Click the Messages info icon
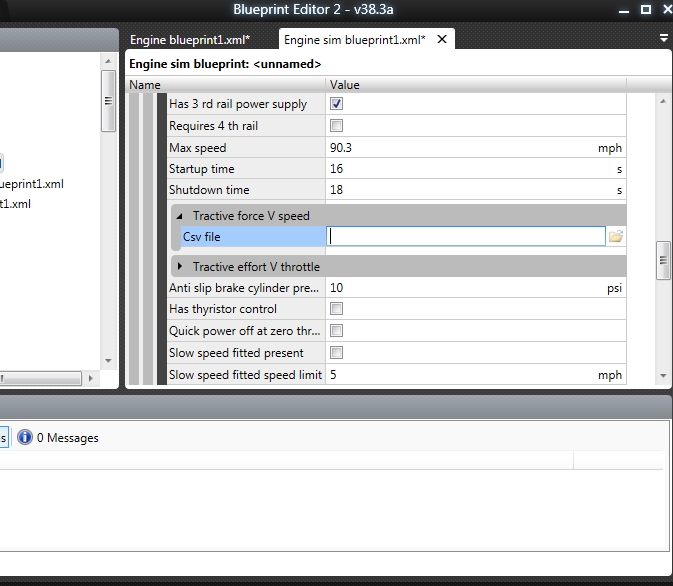 point(24,437)
